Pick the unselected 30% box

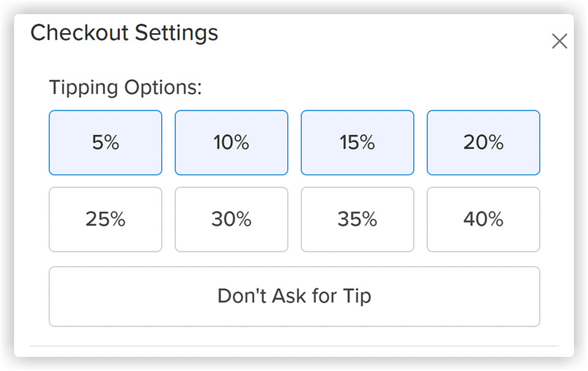pyautogui.click(x=232, y=220)
